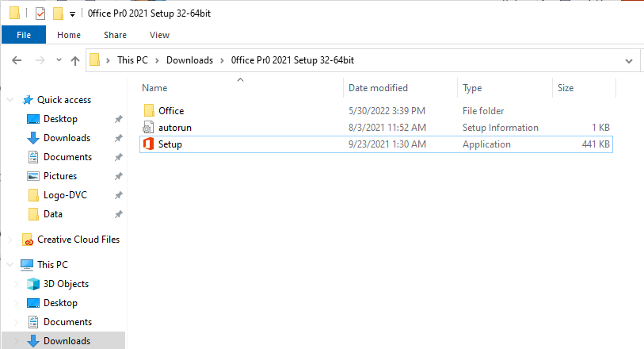Viewport: 644px width, 349px height.
Task: Select the autorun setup information file
Action: pyautogui.click(x=174, y=128)
